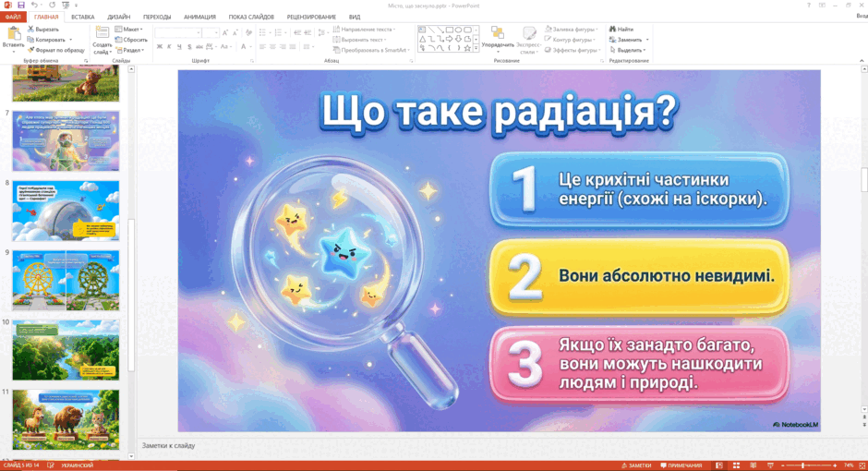Open the ФАЙЛ tab
Viewport: 868px width, 471px height.
[x=13, y=18]
